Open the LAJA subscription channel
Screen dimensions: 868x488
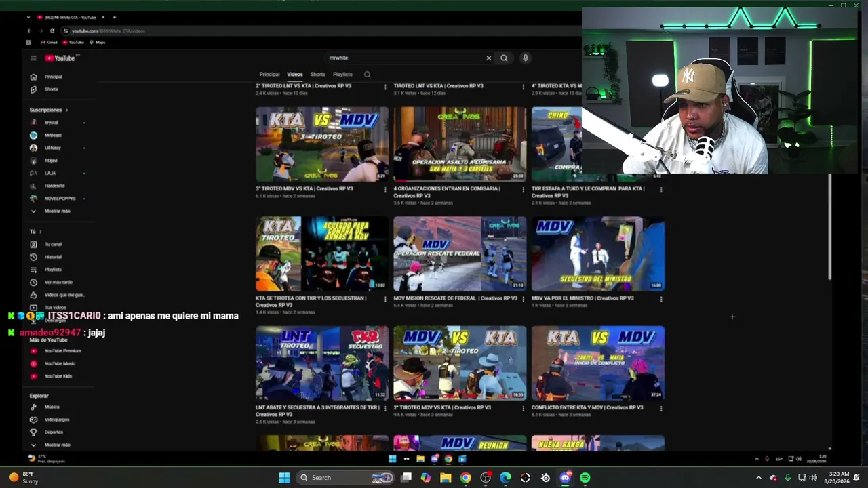(x=50, y=174)
